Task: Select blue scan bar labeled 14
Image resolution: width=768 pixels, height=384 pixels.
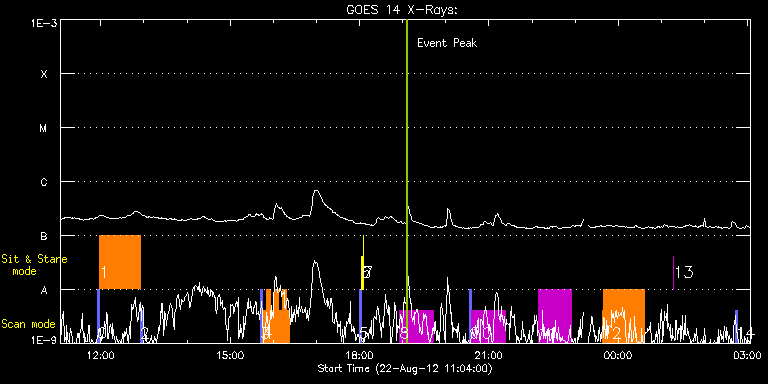Action: point(736,326)
